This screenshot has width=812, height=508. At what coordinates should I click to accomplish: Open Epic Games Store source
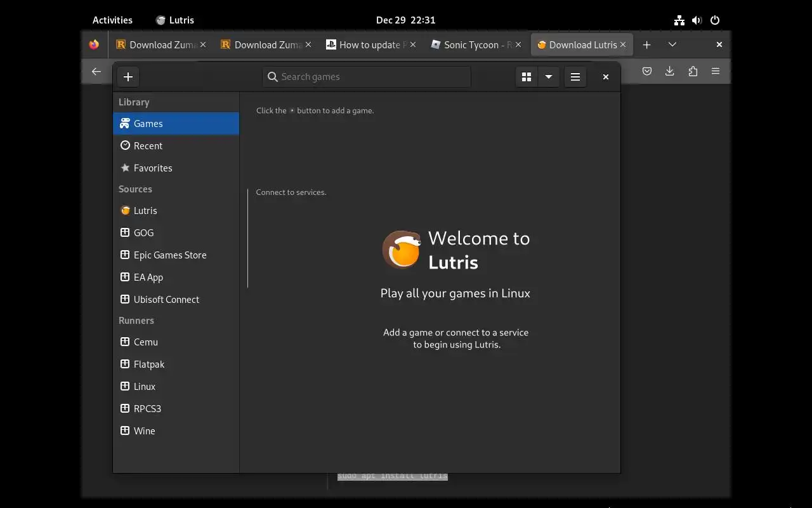(176, 255)
